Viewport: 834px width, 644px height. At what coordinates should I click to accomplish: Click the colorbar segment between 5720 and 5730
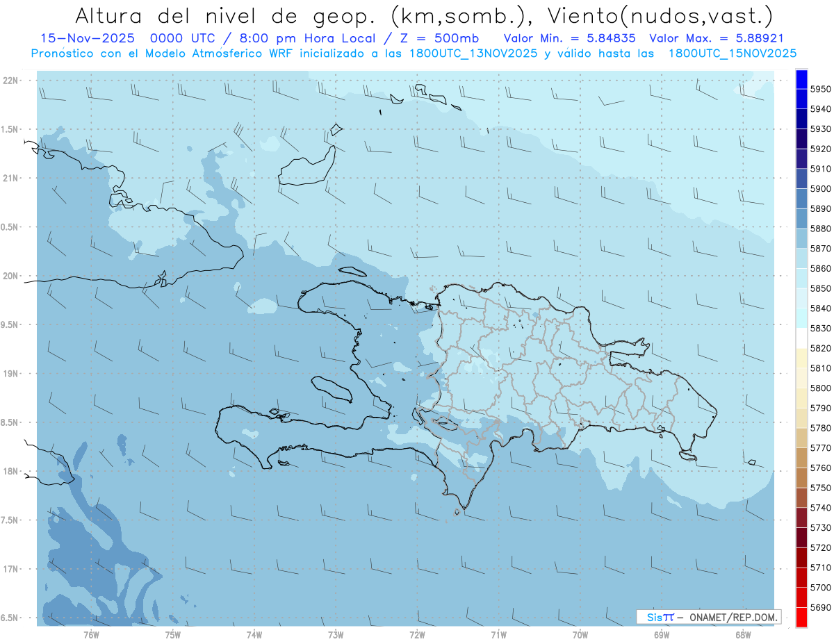pos(801,537)
